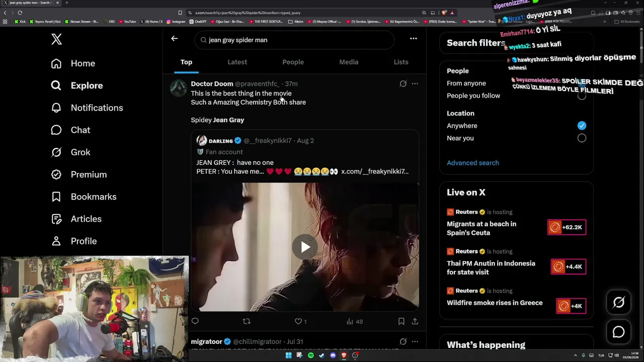Image resolution: width=644 pixels, height=362 pixels.
Task: Open the floating Grok button
Action: click(618, 302)
